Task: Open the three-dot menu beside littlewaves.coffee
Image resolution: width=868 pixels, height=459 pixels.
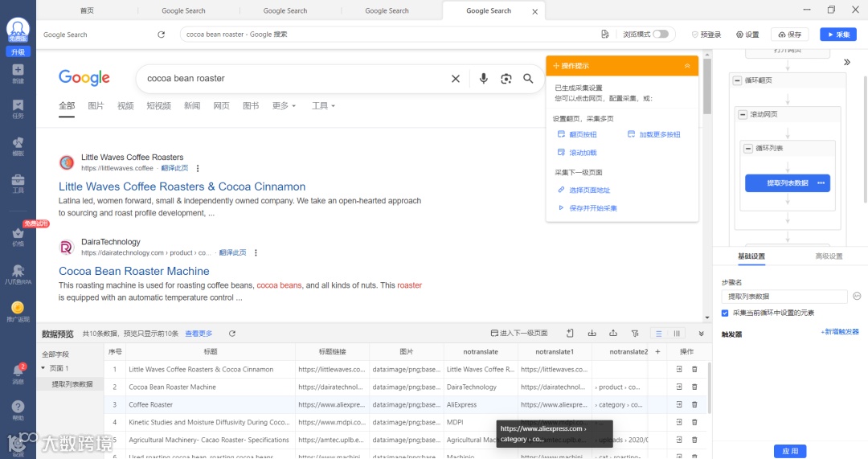Action: [198, 168]
